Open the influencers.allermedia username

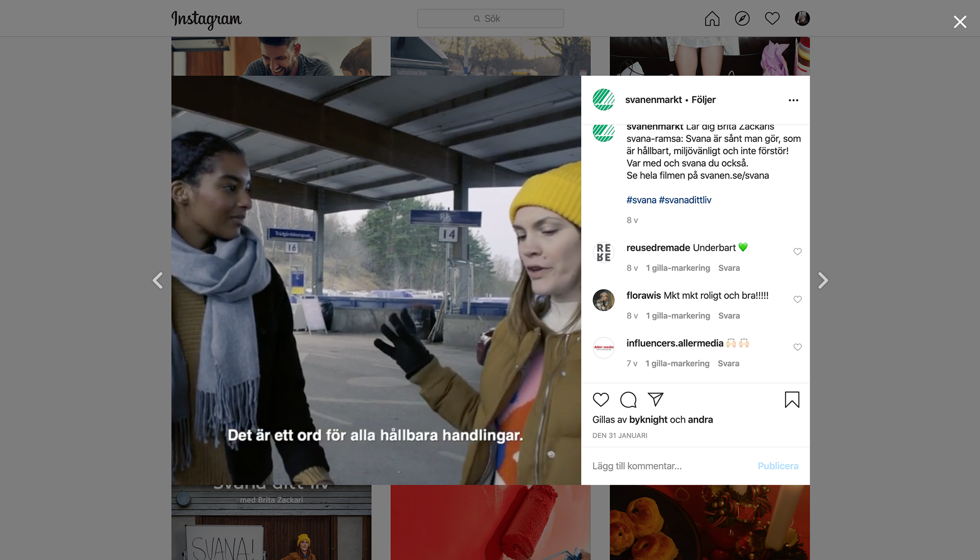pyautogui.click(x=675, y=343)
